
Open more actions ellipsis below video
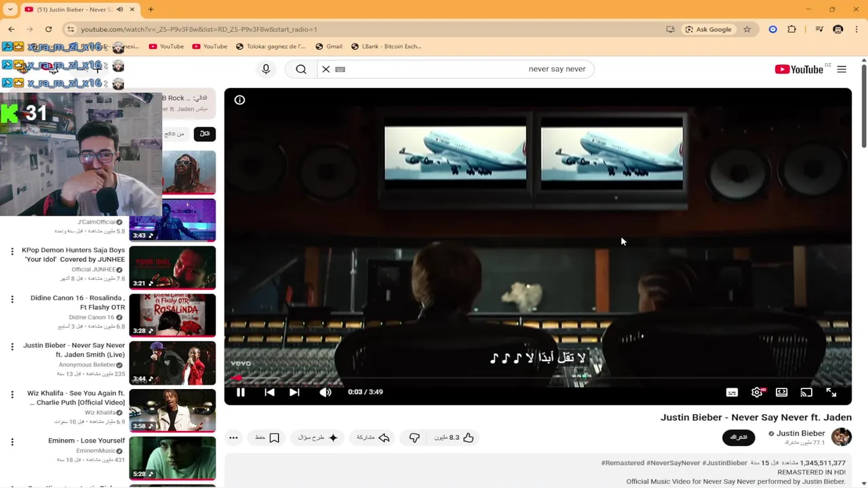tap(233, 438)
